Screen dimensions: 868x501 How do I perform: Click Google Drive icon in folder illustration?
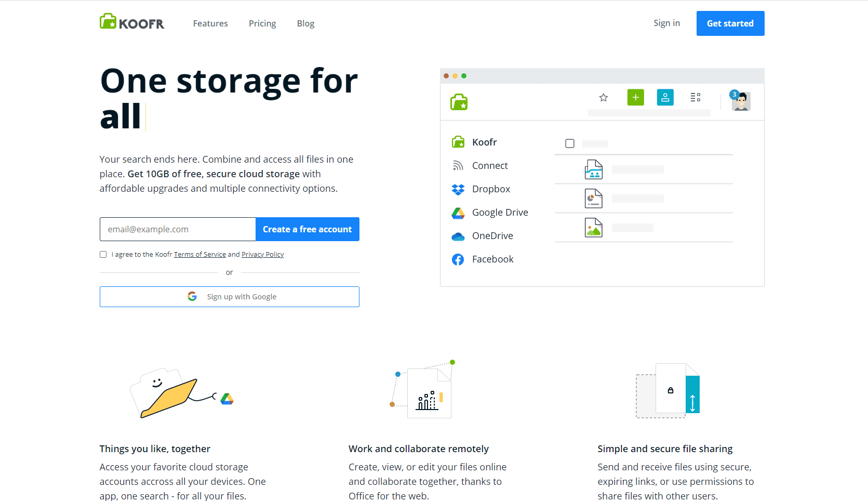(x=227, y=399)
